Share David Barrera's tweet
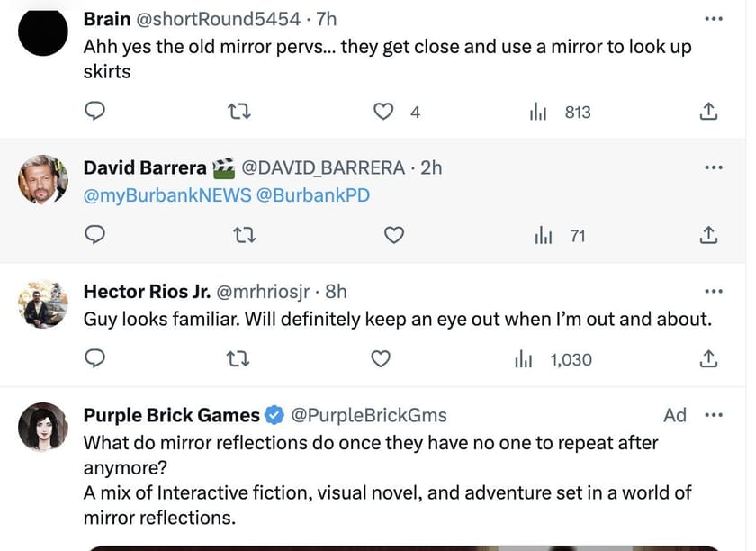This screenshot has height=551, width=756. pyautogui.click(x=708, y=236)
